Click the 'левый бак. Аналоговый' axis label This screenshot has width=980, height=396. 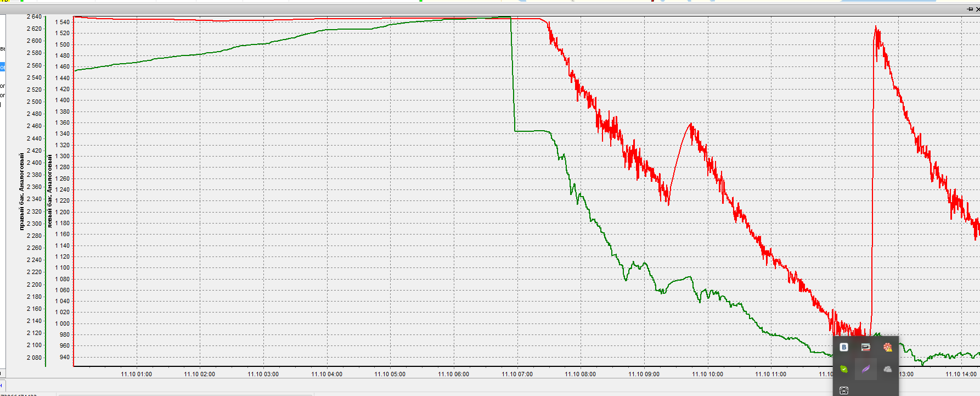(49, 191)
